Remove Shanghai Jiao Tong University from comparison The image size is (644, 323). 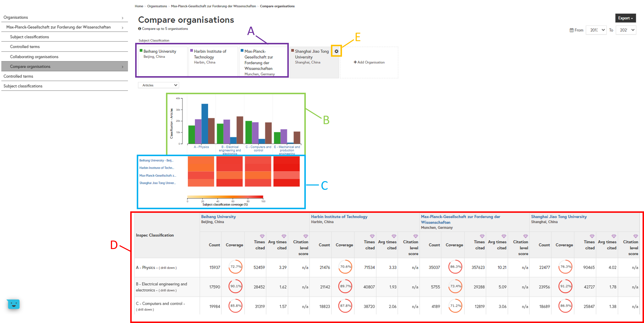point(336,51)
